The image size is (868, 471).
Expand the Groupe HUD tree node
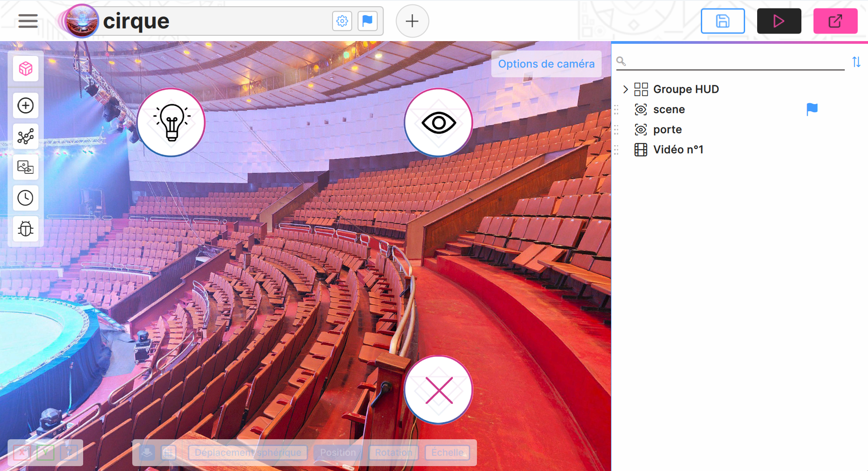[625, 89]
